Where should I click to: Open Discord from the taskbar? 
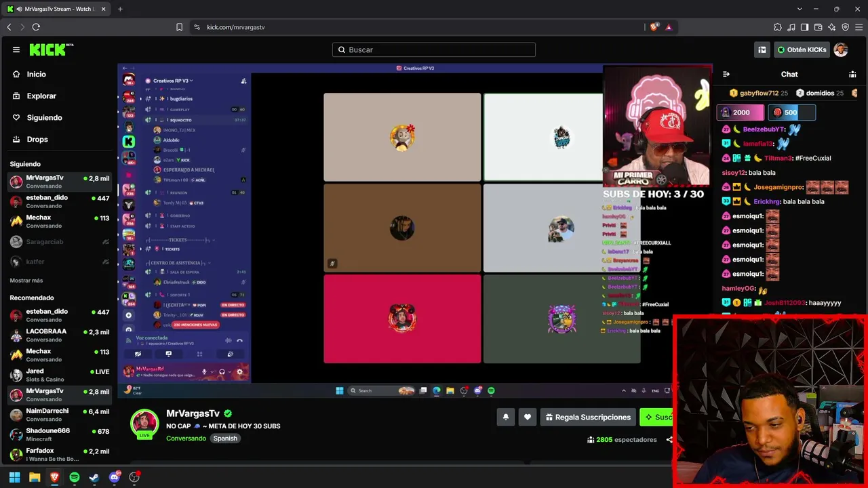115,477
